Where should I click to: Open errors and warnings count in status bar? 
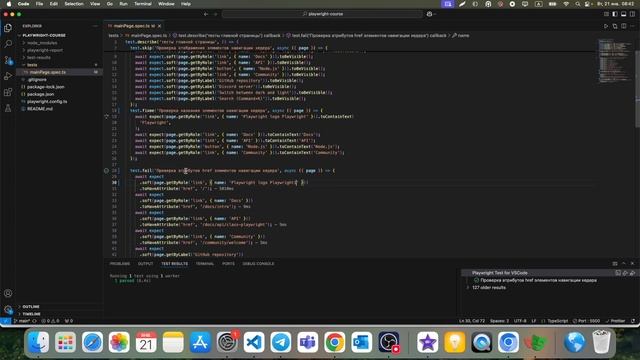(x=51, y=321)
